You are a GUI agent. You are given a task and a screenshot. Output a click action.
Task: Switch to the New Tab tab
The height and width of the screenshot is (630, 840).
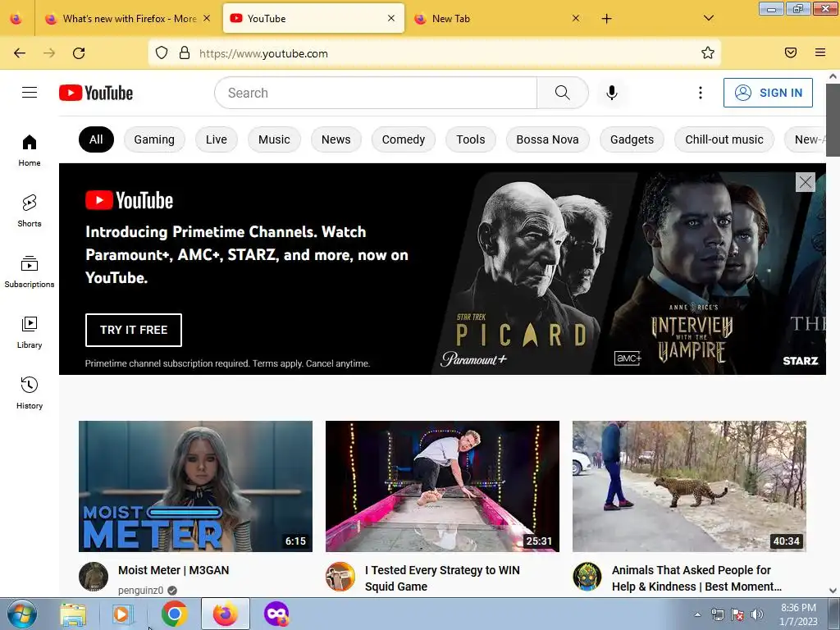pos(497,19)
